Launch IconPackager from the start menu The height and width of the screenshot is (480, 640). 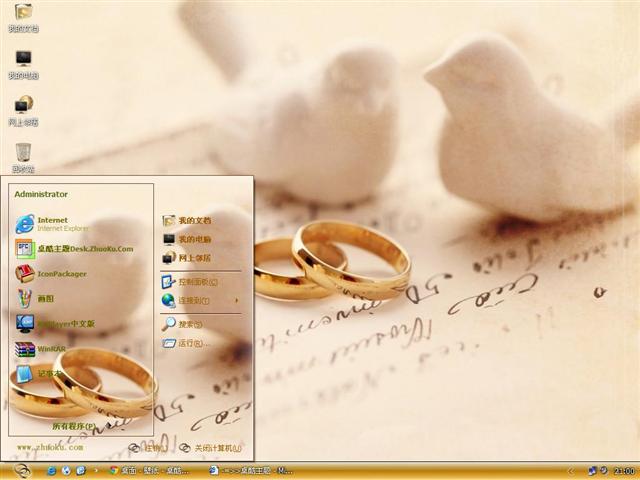point(51,274)
